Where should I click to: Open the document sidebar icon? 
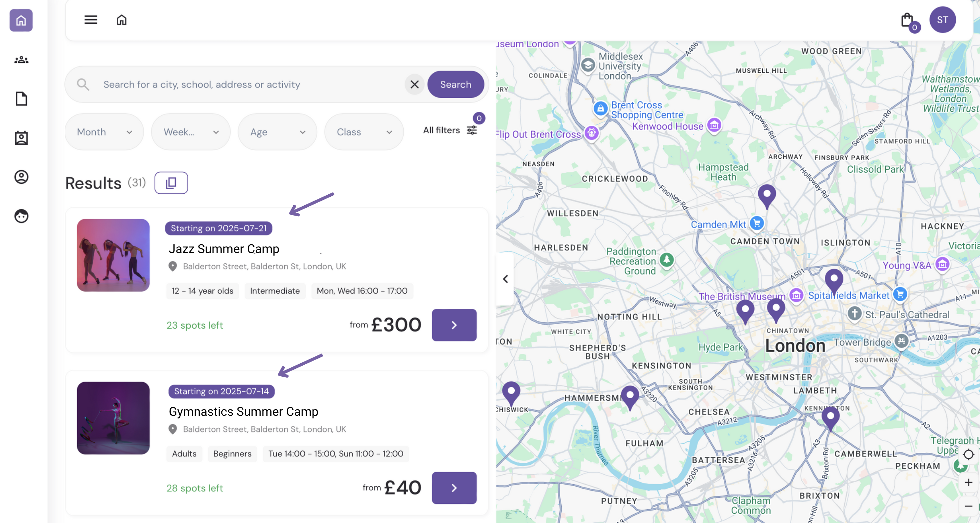click(x=21, y=99)
